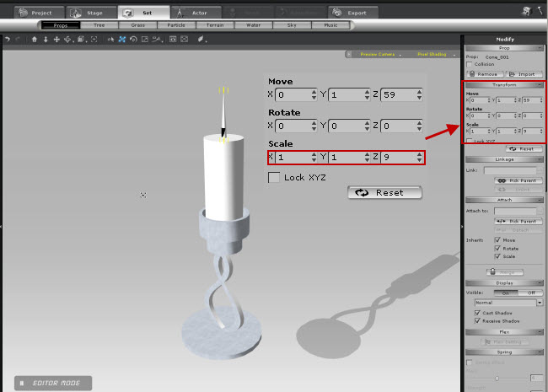
Task: Open the Normal display mode dropdown
Action: [508, 303]
